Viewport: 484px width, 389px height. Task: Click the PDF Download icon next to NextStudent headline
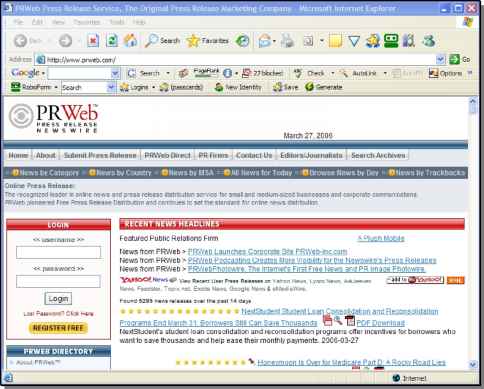350,321
